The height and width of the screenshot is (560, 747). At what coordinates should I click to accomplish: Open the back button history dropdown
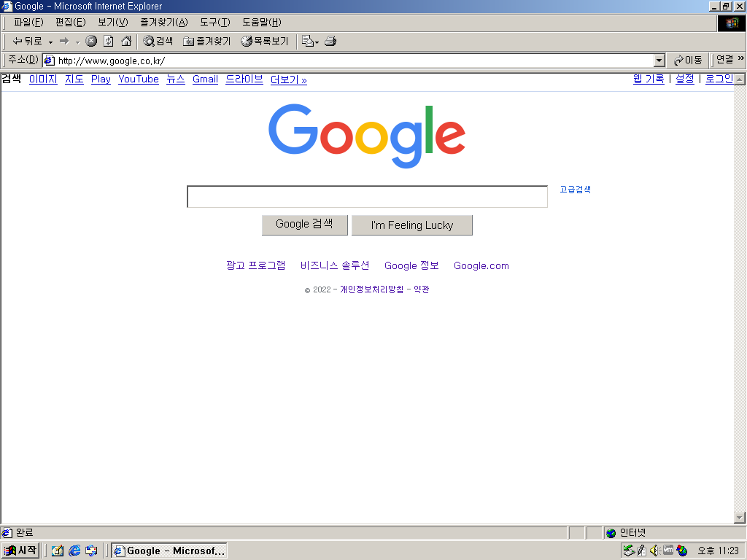[x=50, y=42]
